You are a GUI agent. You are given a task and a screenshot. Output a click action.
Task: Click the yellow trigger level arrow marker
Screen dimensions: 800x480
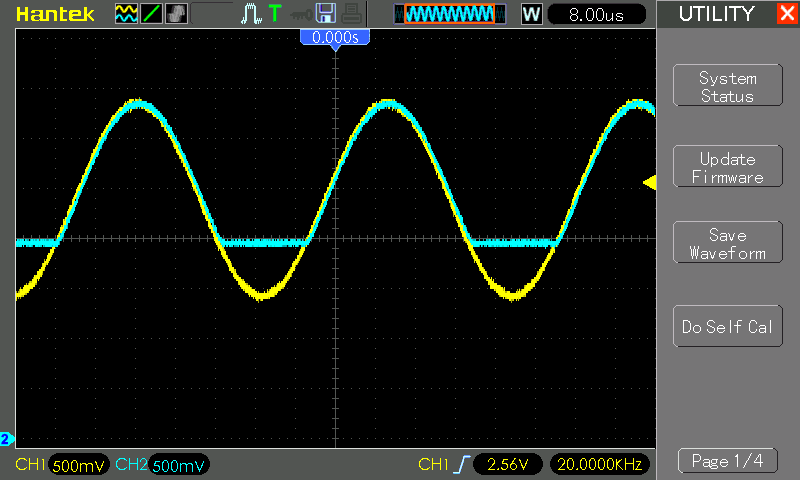pos(649,183)
